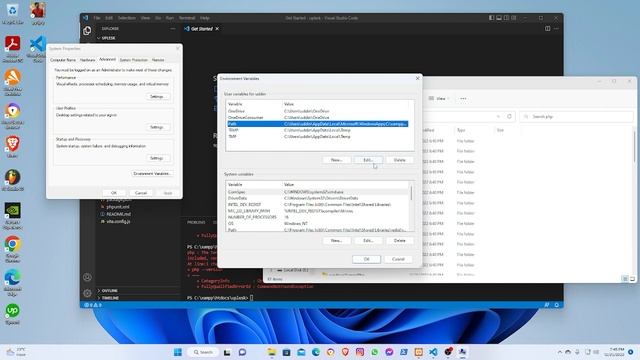
Task: Open Visual Studio Code desktop shortcut
Action: pyautogui.click(x=38, y=48)
